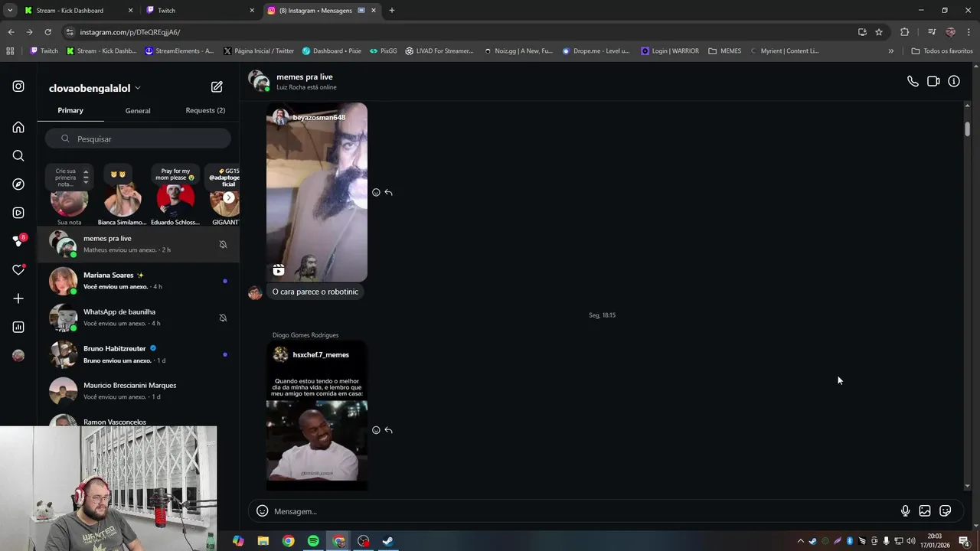Open Mauricio Brescianini Marques conversation
The width and height of the screenshot is (980, 551).
(x=139, y=391)
